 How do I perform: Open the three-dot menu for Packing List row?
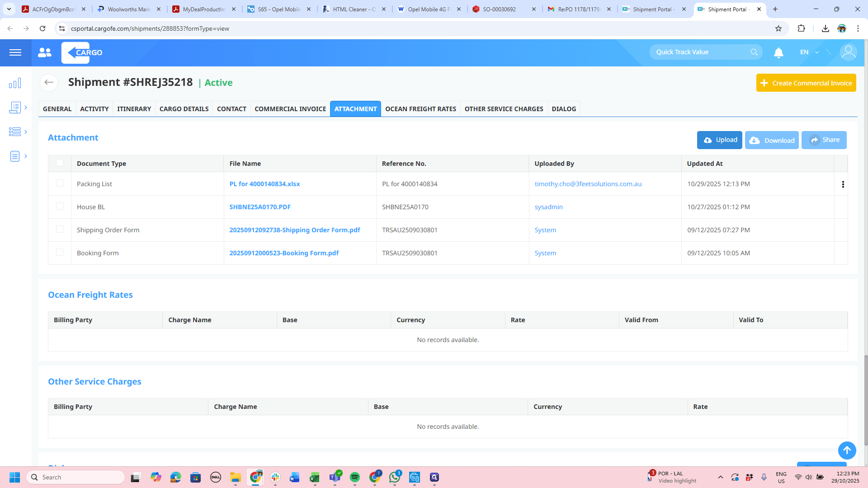coord(843,184)
